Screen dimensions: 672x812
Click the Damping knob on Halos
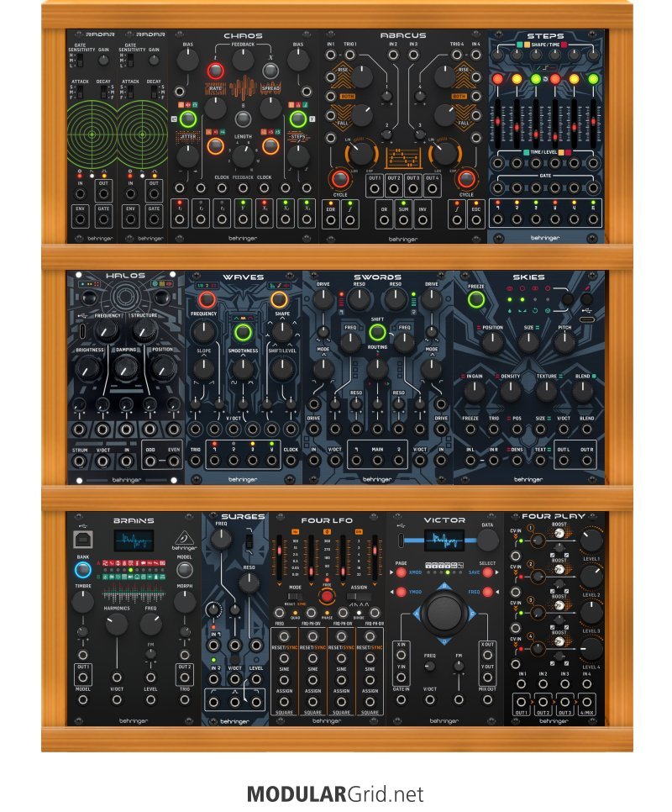click(x=124, y=368)
